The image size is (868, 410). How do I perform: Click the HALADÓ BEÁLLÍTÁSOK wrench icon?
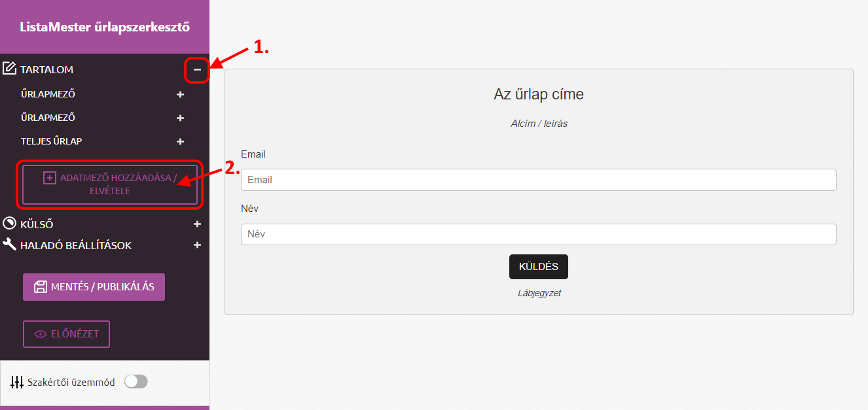tap(9, 245)
